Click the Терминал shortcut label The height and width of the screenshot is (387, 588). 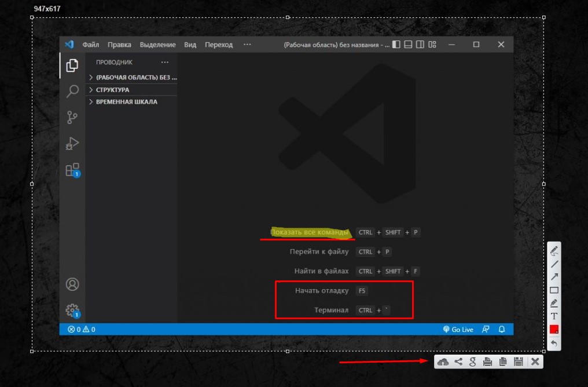(x=332, y=310)
